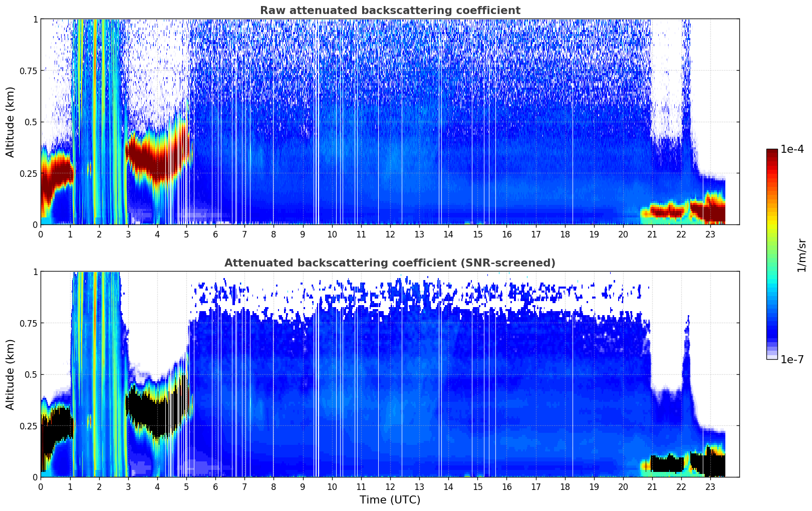Pick the yellow-green middle of the colorbar
812x511 pixels.
pos(772,240)
